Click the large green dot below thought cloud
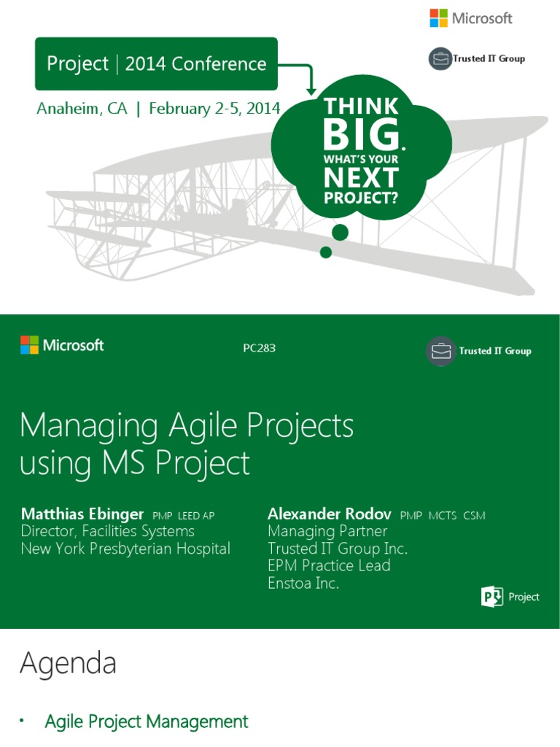The width and height of the screenshot is (560, 747). tap(340, 233)
